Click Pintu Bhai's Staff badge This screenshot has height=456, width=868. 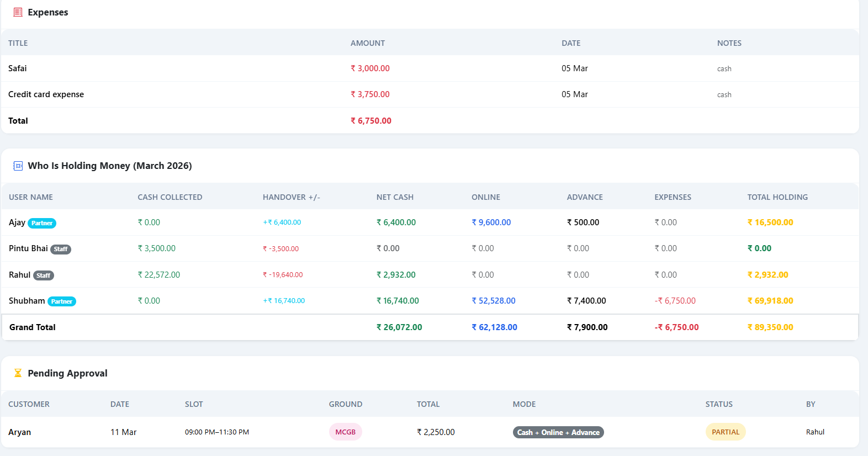(61, 249)
